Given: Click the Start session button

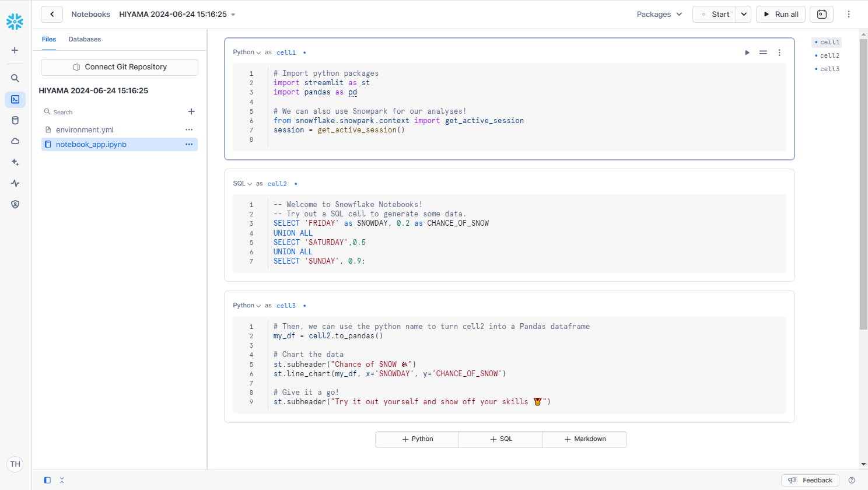Looking at the screenshot, I should [x=715, y=14].
